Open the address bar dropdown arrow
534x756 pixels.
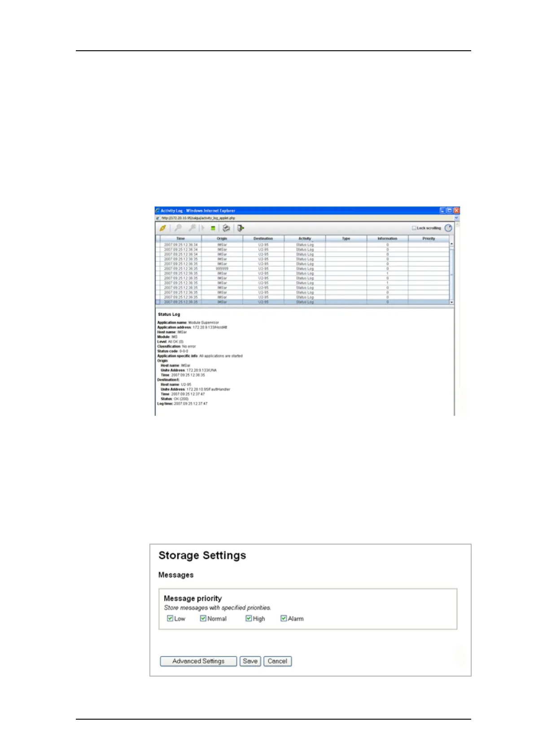[457, 218]
